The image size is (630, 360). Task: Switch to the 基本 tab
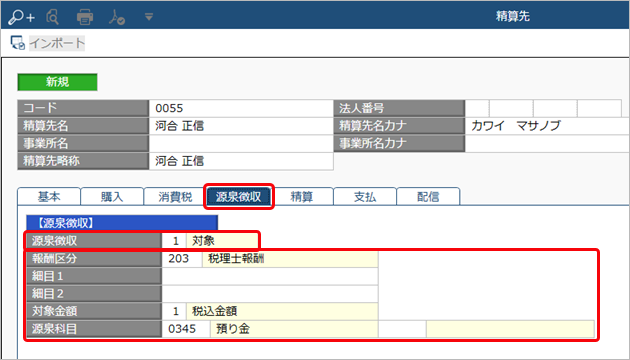coord(49,196)
